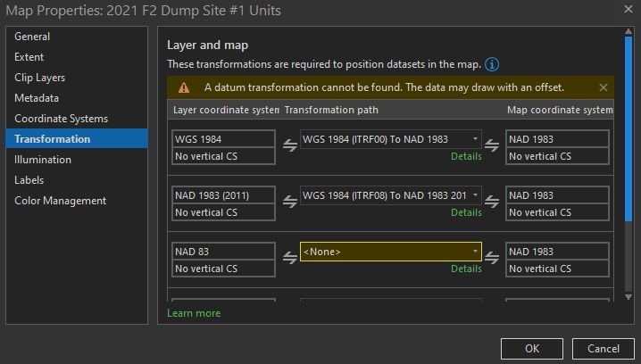Open the Learn more link
This screenshot has width=641, height=364.
click(194, 313)
